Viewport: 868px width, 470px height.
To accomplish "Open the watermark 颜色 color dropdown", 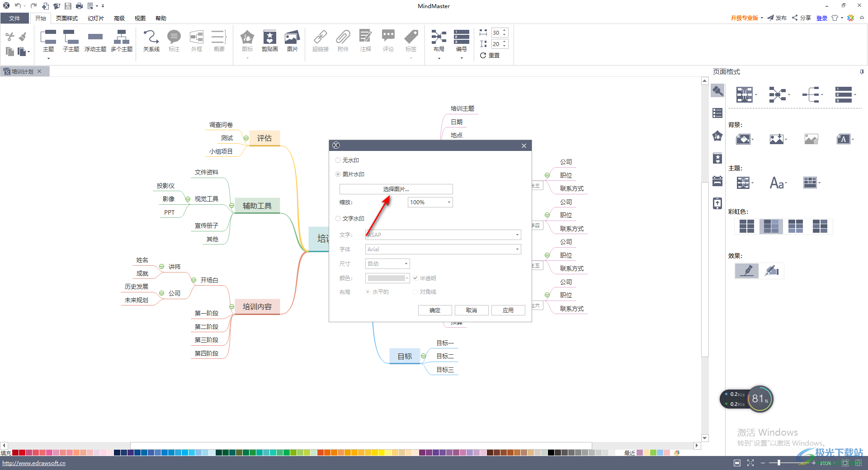I will click(x=387, y=278).
